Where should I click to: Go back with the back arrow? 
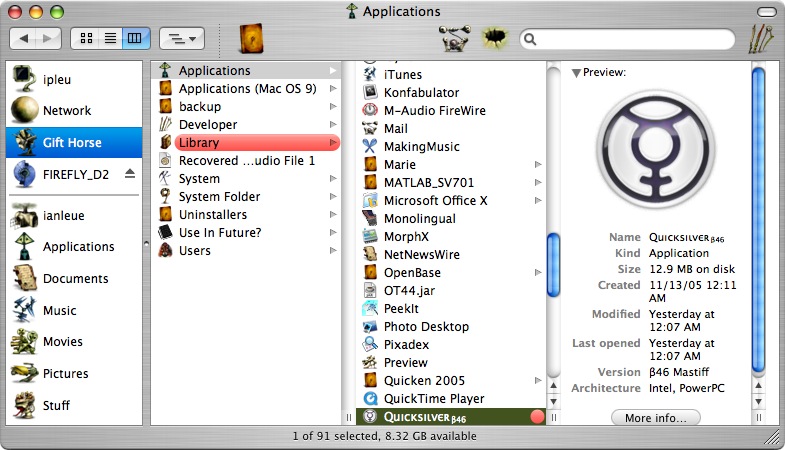click(x=23, y=39)
